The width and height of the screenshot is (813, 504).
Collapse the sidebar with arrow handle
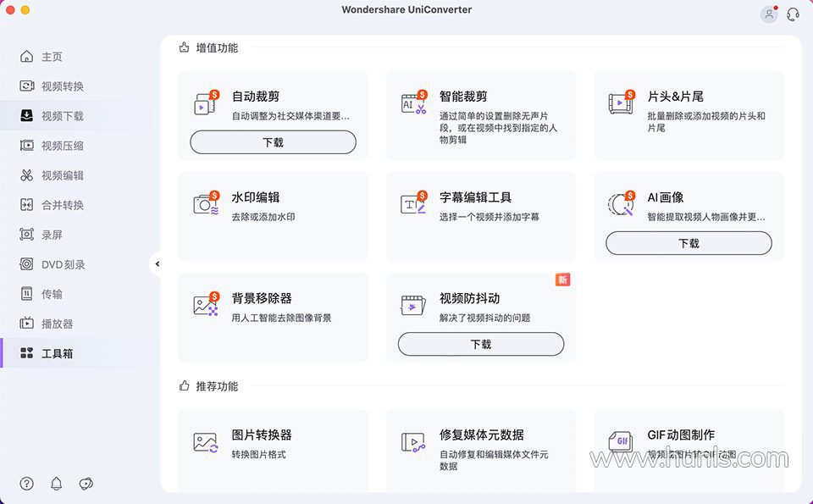[158, 264]
